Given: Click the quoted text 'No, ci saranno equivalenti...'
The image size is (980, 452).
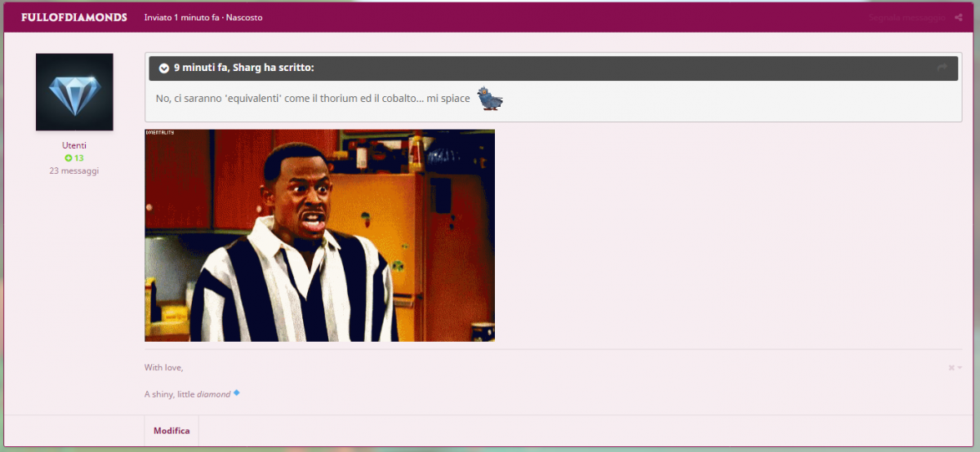Looking at the screenshot, I should click(313, 99).
